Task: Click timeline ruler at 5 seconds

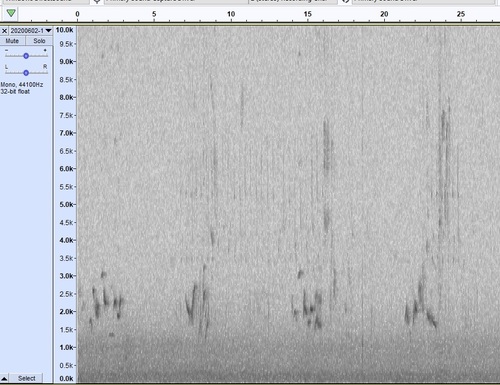Action: 154,14
